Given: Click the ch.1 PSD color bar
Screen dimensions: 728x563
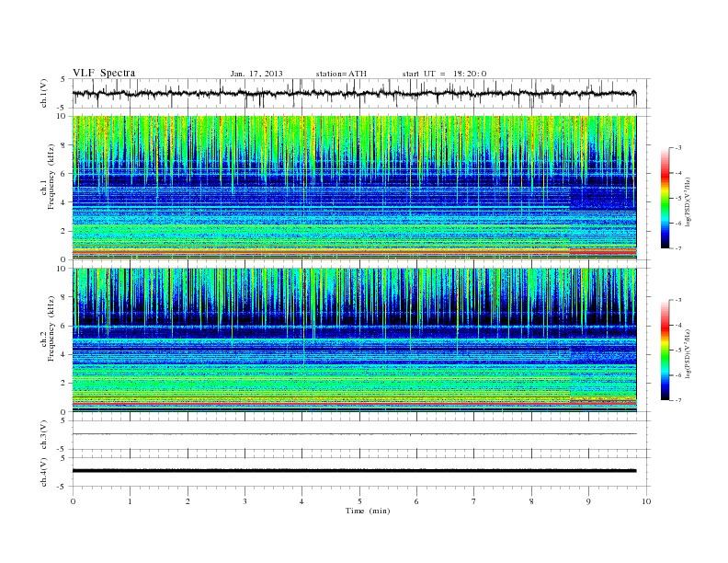Looking at the screenshot, I should click(665, 198).
